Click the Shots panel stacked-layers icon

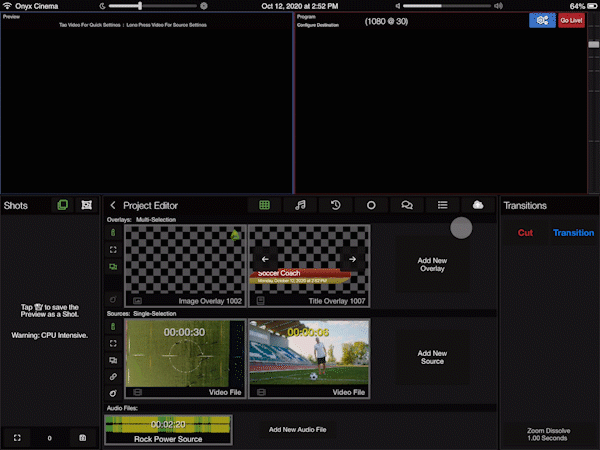[63, 205]
